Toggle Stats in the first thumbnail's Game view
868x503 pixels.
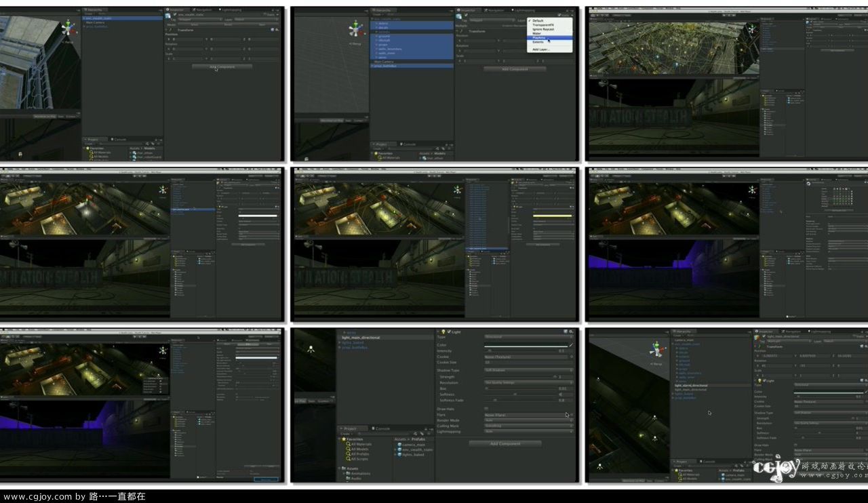pos(60,117)
